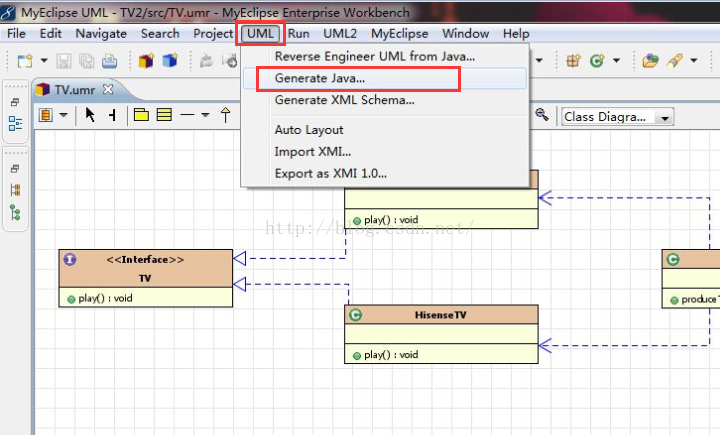
Task: Click the Save All icon
Action: [87, 61]
